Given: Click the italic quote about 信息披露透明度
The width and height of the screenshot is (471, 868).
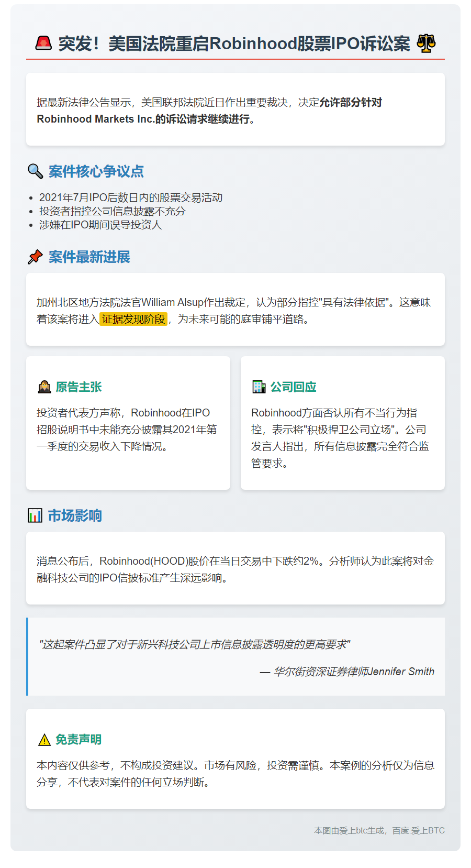Looking at the screenshot, I should [x=195, y=644].
